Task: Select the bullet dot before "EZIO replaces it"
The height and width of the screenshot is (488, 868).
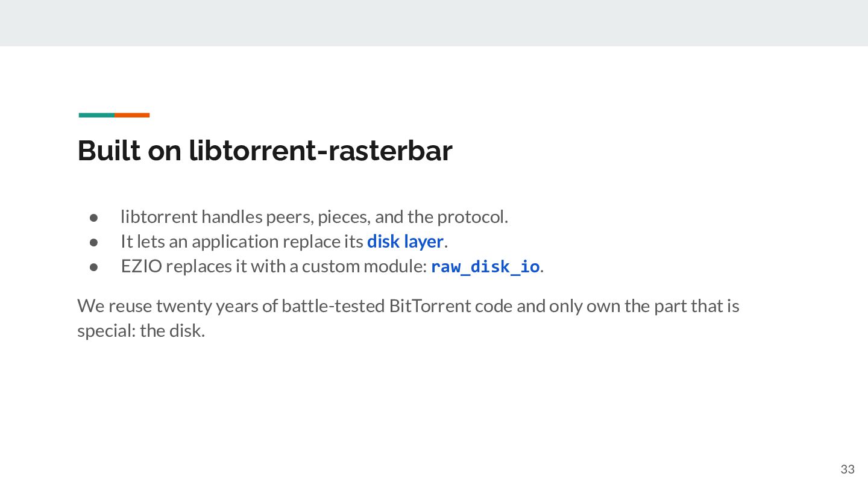Action: click(x=94, y=266)
